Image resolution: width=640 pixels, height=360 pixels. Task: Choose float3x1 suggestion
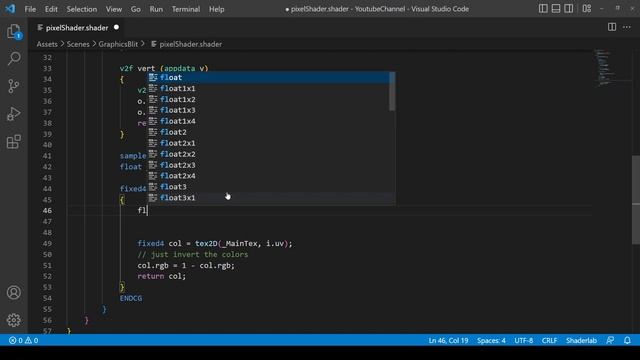click(268, 198)
